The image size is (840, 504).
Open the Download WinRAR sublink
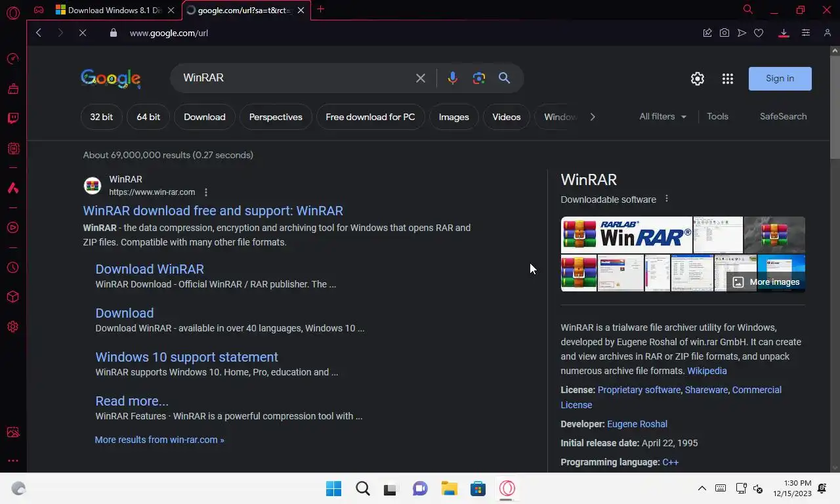point(150,269)
